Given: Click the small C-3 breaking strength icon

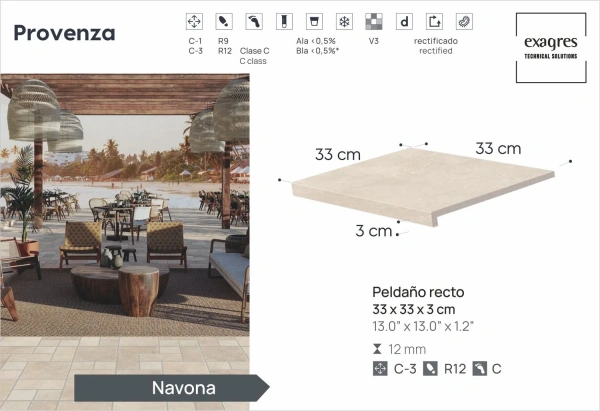Looking at the screenshot, I should click(x=380, y=369).
